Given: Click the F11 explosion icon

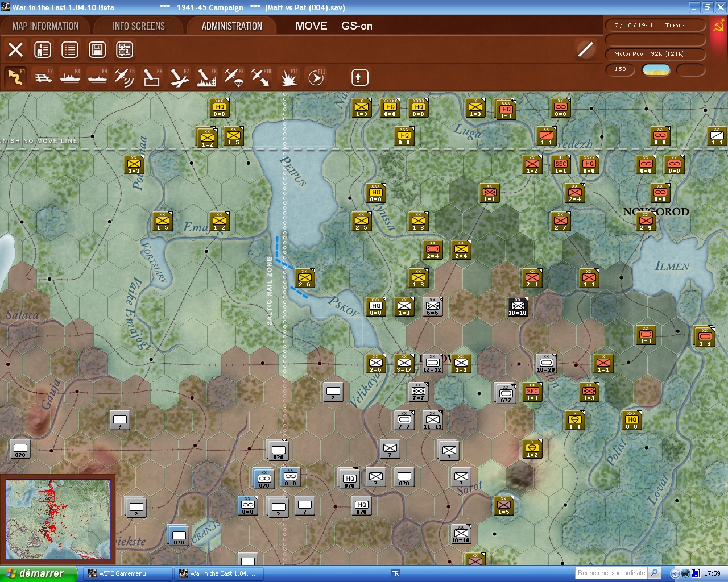Looking at the screenshot, I should pos(288,77).
